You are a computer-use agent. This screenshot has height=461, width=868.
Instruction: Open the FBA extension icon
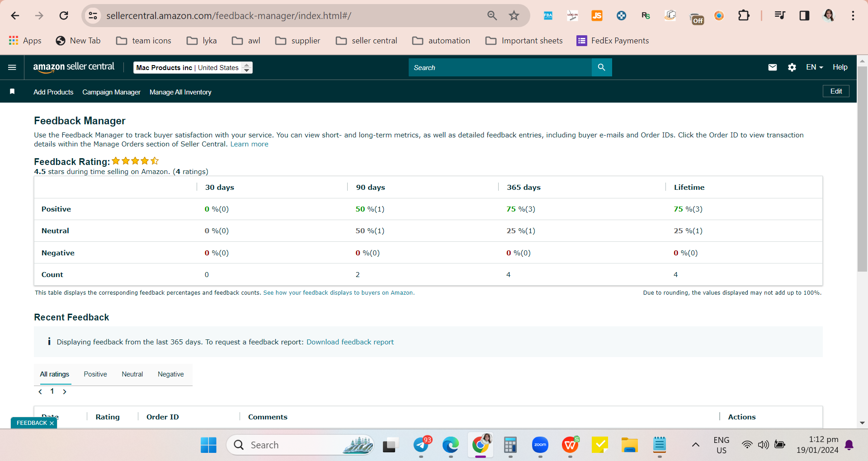coord(548,16)
